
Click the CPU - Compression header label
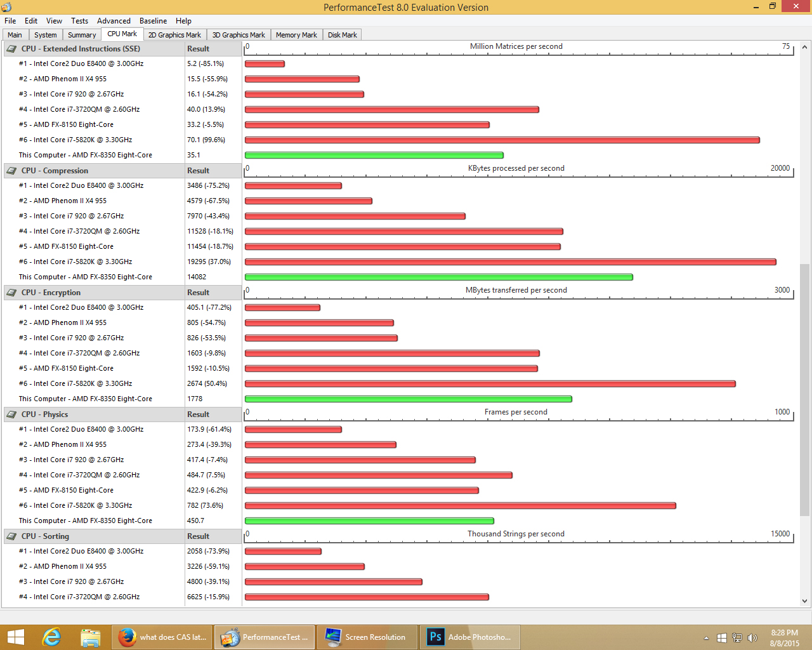click(x=55, y=171)
